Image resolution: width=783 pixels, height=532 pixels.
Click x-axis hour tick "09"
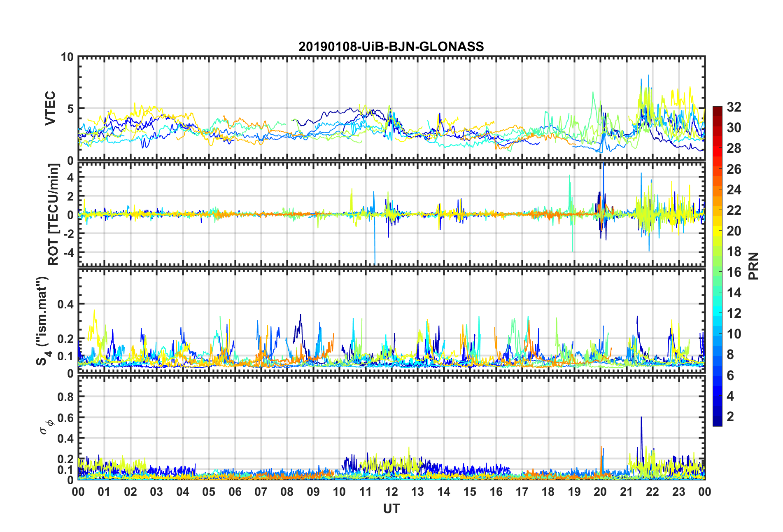313,492
